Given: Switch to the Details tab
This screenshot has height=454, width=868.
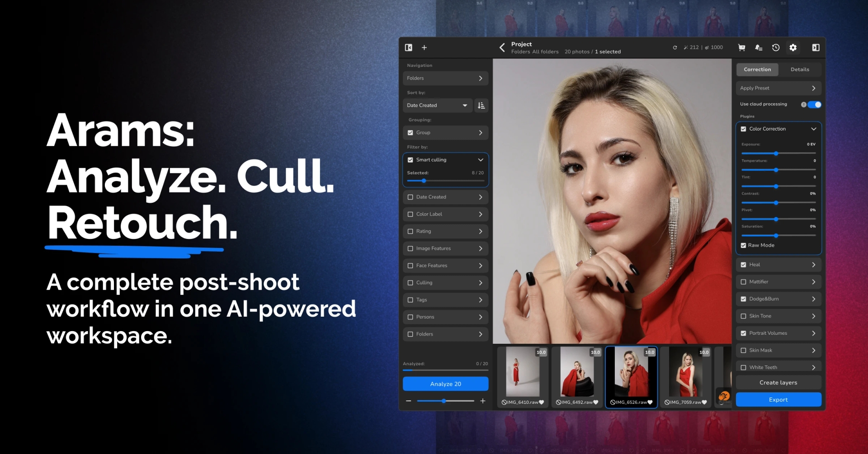Looking at the screenshot, I should 800,70.
